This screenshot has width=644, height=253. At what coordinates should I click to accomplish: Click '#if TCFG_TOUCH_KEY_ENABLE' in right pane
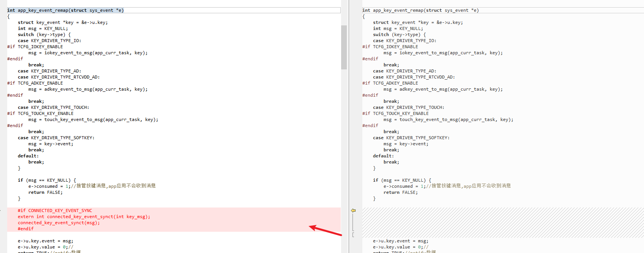(396, 113)
